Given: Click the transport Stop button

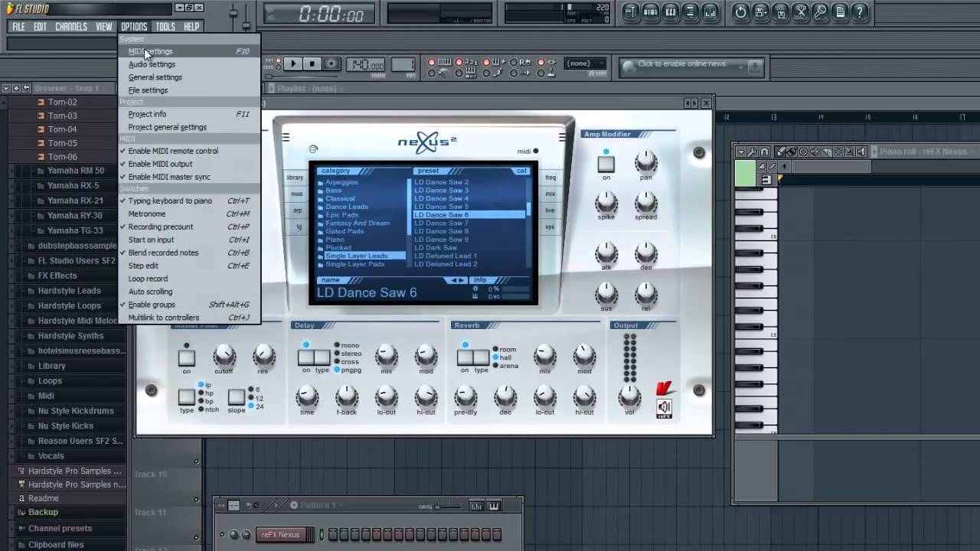Looking at the screenshot, I should (x=312, y=64).
